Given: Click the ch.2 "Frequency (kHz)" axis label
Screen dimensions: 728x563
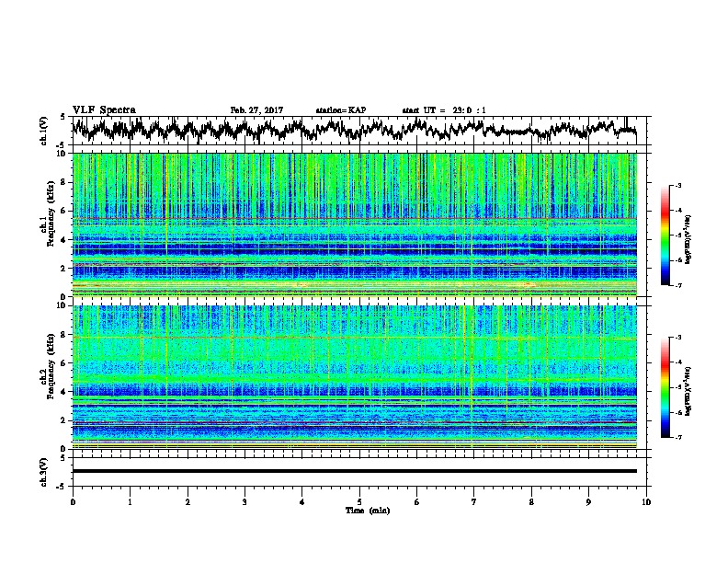Looking at the screenshot, I should (x=51, y=365).
